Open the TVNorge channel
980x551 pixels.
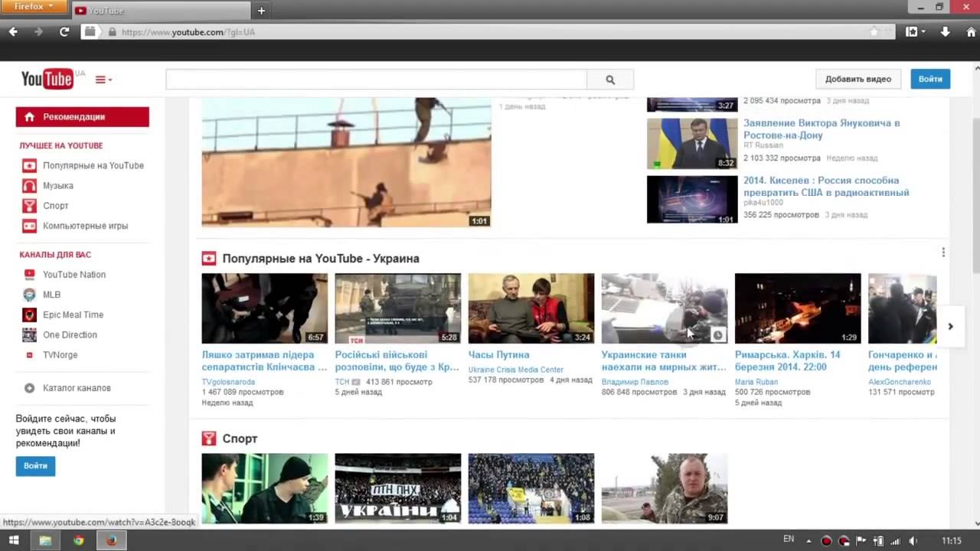60,355
